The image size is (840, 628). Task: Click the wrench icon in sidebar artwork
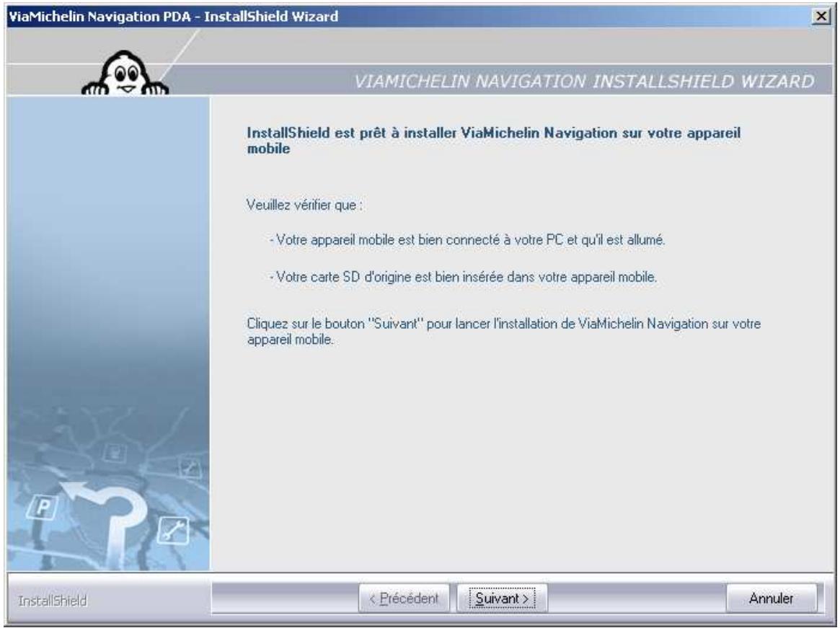(173, 531)
